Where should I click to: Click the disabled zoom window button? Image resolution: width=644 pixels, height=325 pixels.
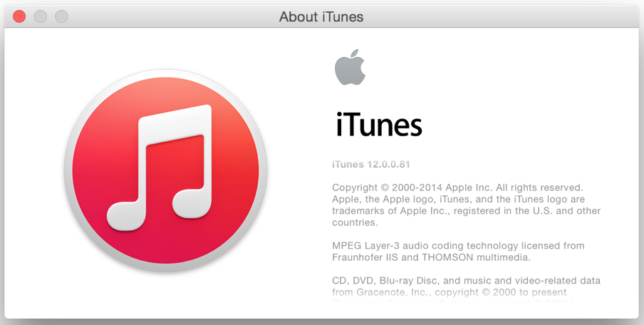(x=61, y=16)
